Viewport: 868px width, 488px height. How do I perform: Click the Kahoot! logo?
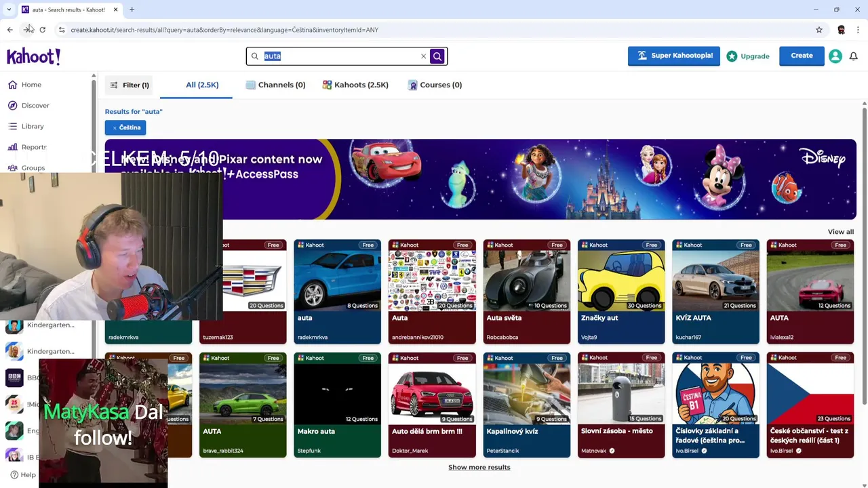pos(34,56)
